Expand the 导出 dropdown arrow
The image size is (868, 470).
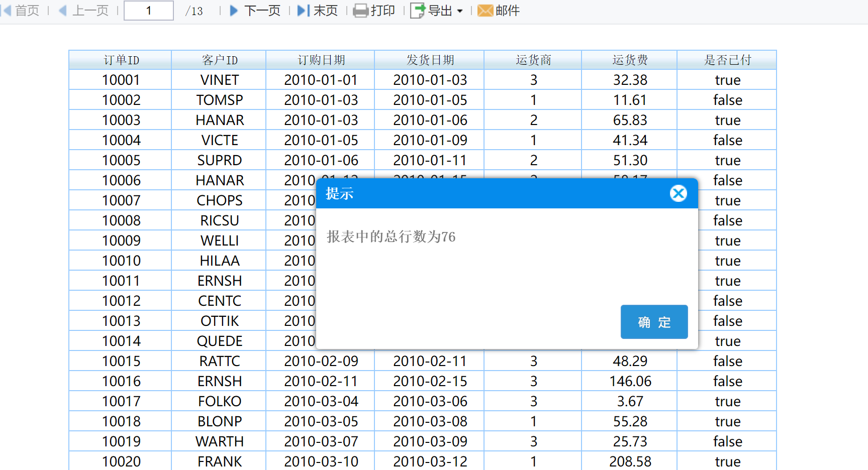(x=460, y=11)
